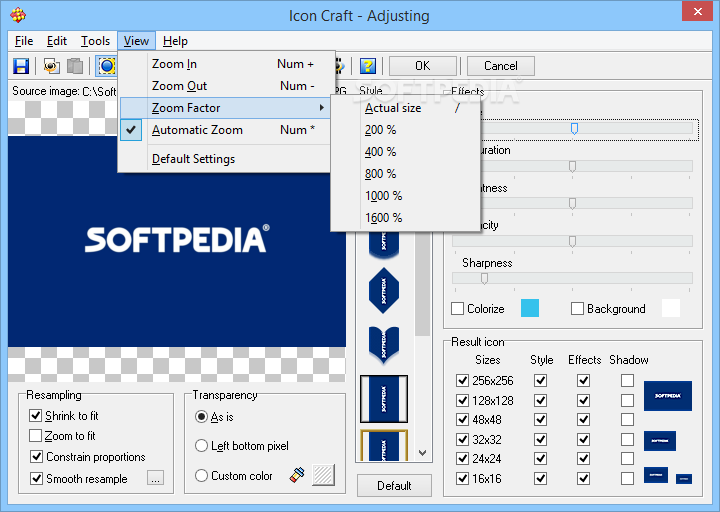The height and width of the screenshot is (512, 720).
Task: Toggle Constrain proportions checkbox
Action: coord(36,456)
